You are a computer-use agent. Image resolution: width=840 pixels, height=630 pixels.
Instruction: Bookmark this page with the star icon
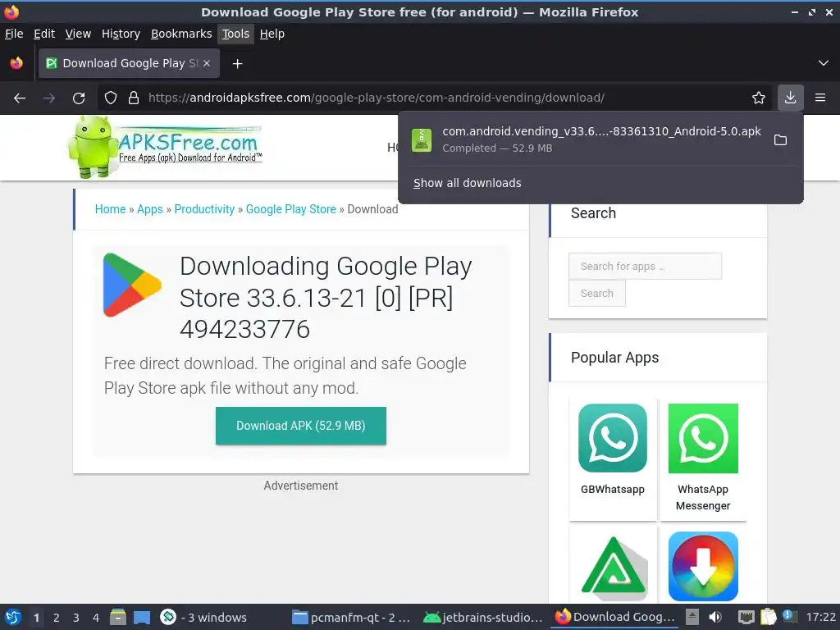(759, 98)
